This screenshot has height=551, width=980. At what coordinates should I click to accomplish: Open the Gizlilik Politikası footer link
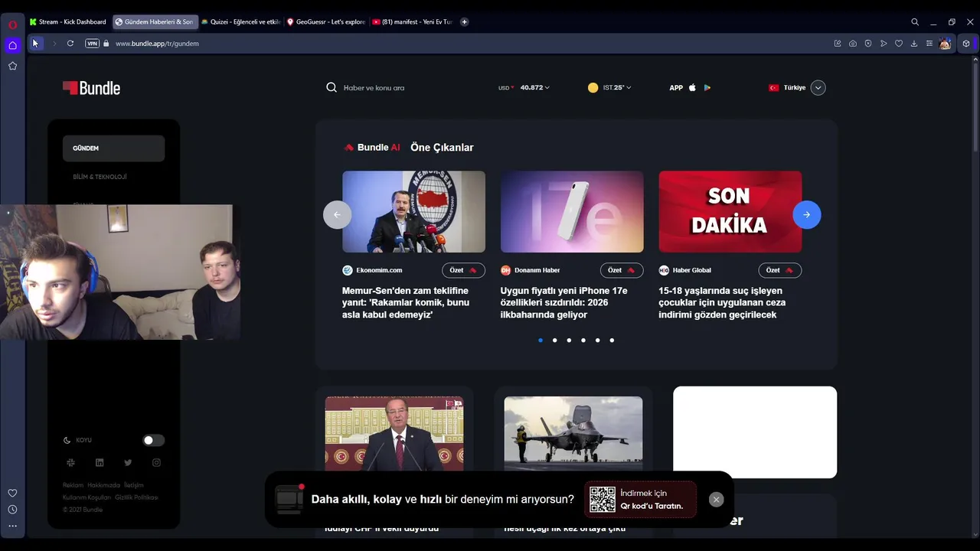(x=136, y=497)
